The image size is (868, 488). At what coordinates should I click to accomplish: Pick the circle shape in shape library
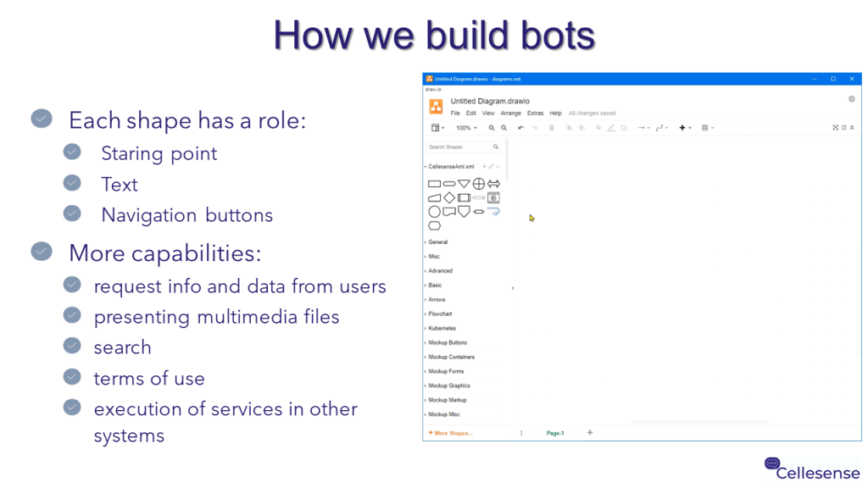click(434, 212)
